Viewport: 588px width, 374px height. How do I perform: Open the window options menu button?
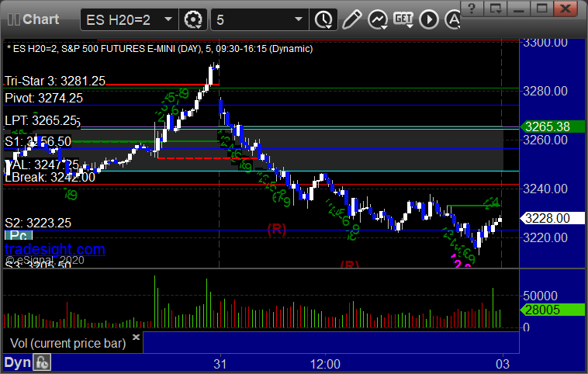[495, 9]
